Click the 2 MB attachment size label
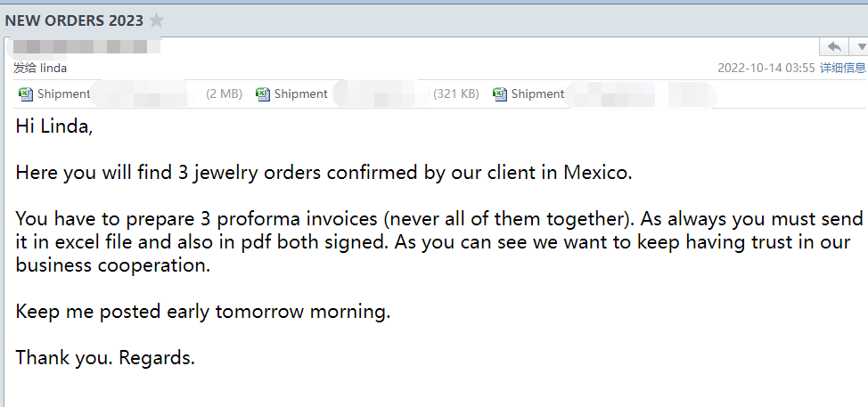The width and height of the screenshot is (868, 407). 224,94
